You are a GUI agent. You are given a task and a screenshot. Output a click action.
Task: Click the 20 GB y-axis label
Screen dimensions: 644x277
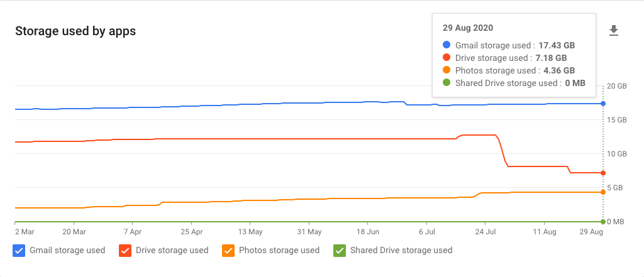click(x=616, y=86)
